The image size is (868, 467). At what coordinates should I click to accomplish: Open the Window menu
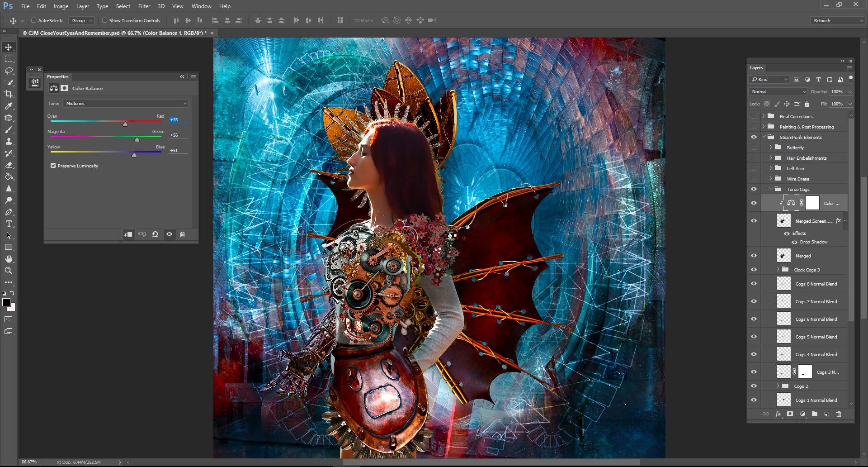[201, 6]
